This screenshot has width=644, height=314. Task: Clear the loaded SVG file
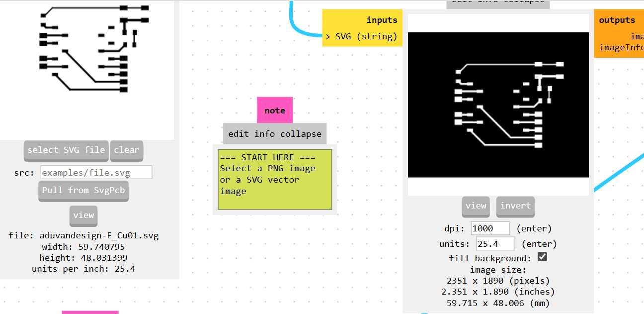127,150
